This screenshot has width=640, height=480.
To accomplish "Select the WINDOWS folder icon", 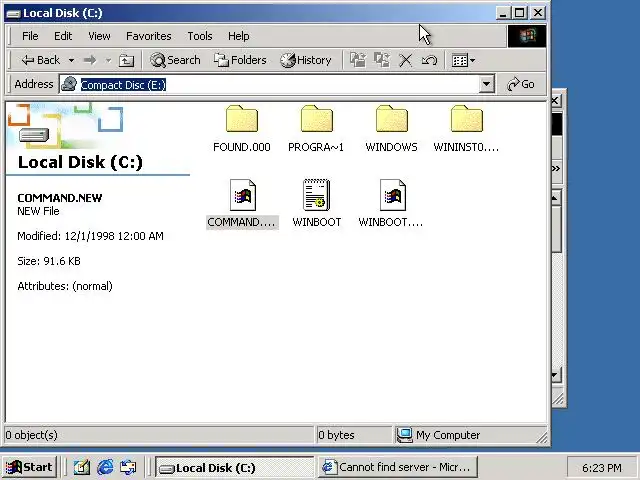I will tap(391, 119).
